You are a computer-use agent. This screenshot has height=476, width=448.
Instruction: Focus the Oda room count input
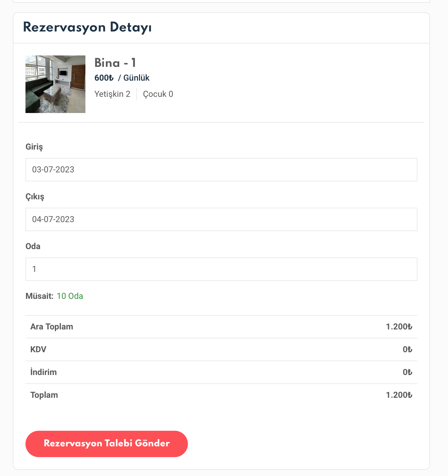(x=221, y=269)
